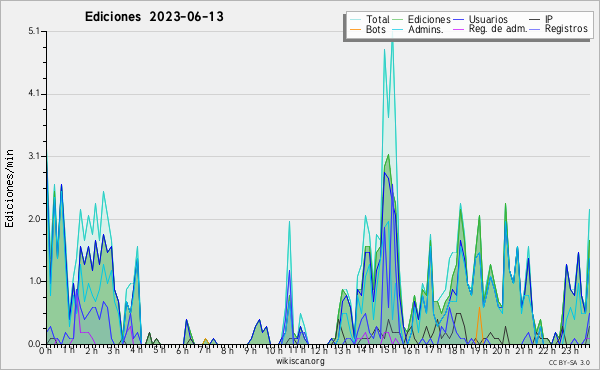
Task: Click the 'Total' legend entry
Action: coord(378,19)
